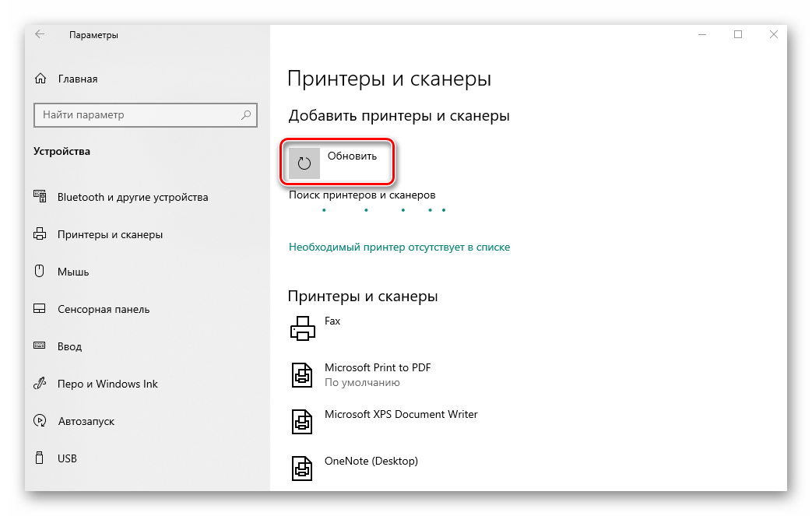Click the Refresh circular arrow icon
Screen dimensions: 812x516
[x=304, y=163]
